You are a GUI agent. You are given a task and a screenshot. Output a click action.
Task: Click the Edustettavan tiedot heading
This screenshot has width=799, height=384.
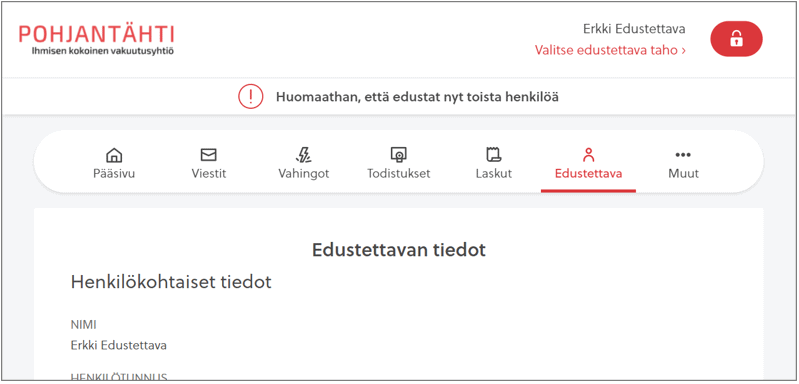coord(399,250)
